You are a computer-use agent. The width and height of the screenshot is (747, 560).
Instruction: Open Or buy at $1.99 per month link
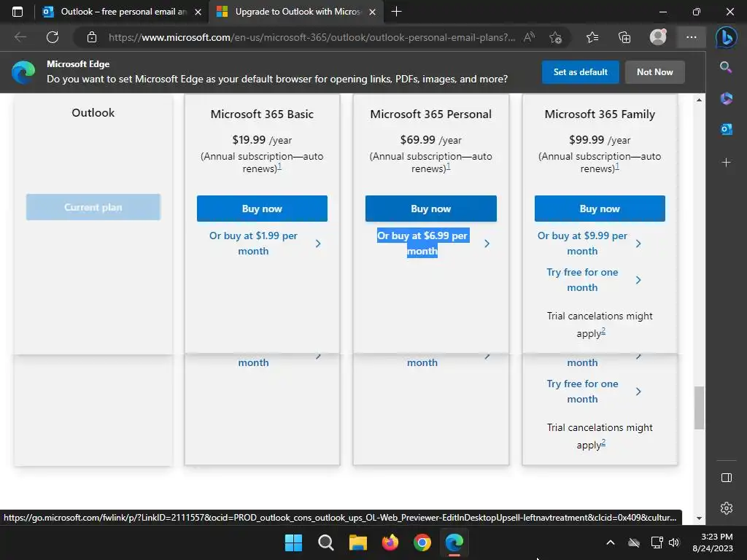(x=253, y=244)
